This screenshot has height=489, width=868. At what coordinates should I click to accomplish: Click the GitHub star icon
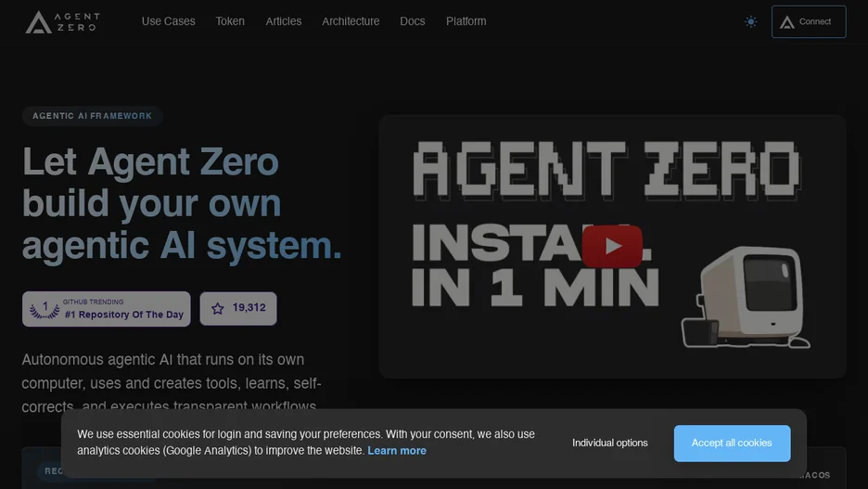click(218, 308)
